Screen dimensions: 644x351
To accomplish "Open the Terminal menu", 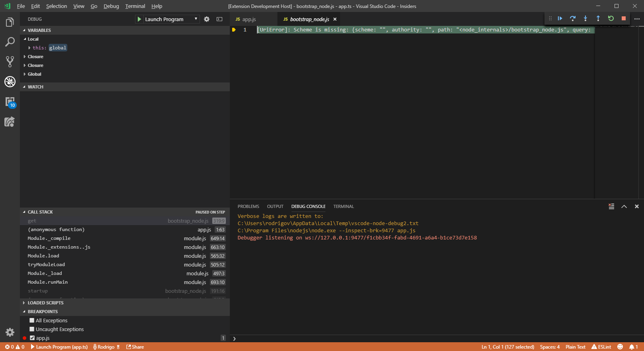I will click(135, 6).
